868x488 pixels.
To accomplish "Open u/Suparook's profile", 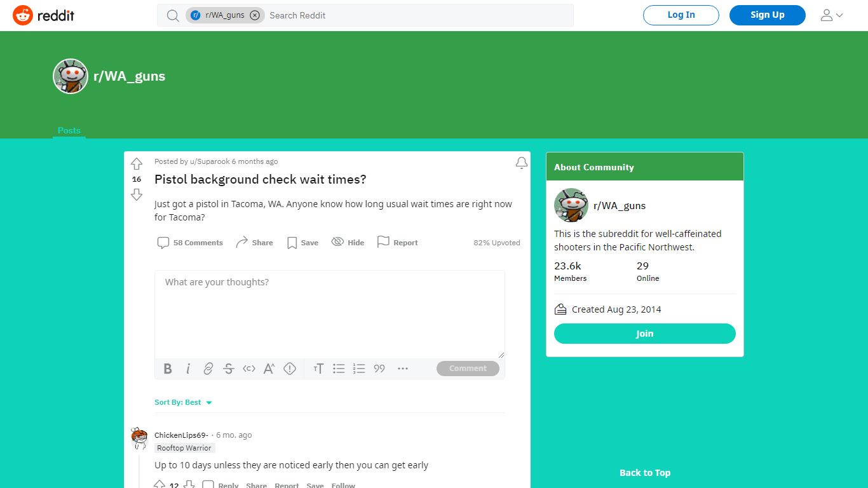I will point(210,161).
